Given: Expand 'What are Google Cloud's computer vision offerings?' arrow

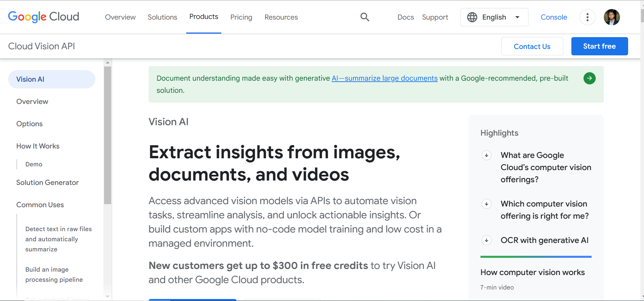Looking at the screenshot, I should tap(486, 155).
